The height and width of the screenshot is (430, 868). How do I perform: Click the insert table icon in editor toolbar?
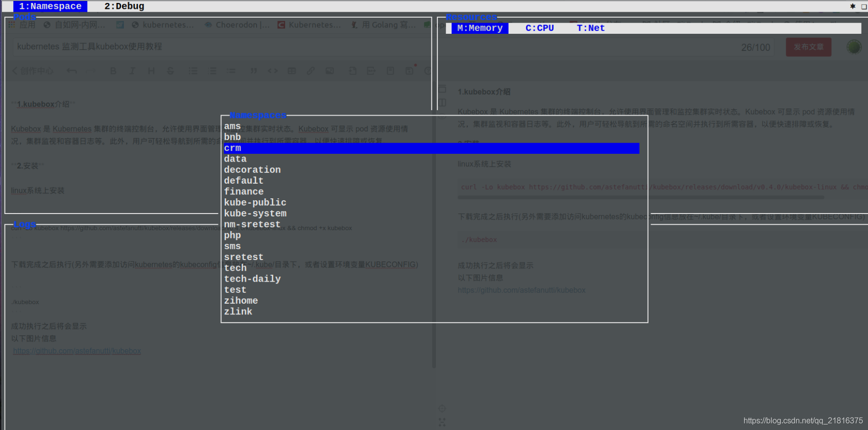(x=292, y=71)
